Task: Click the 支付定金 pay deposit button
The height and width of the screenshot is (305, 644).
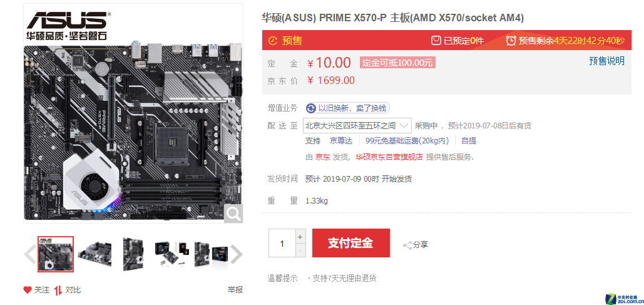Action: pyautogui.click(x=350, y=243)
